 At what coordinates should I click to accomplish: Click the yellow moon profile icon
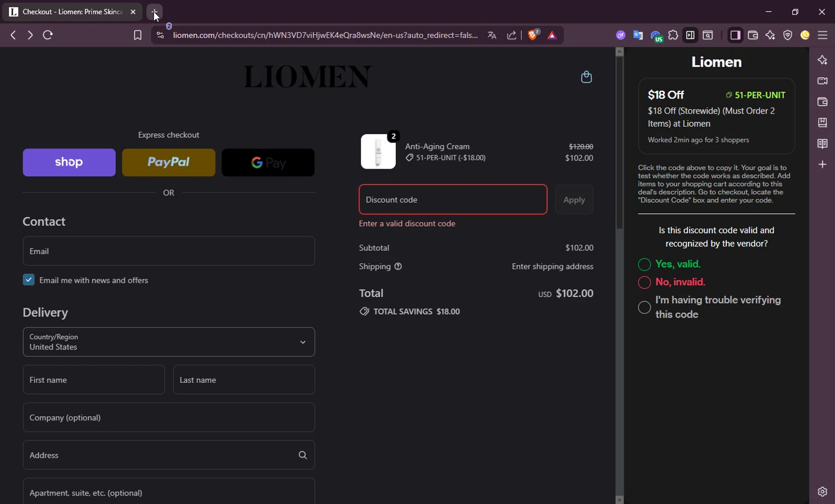click(x=805, y=35)
